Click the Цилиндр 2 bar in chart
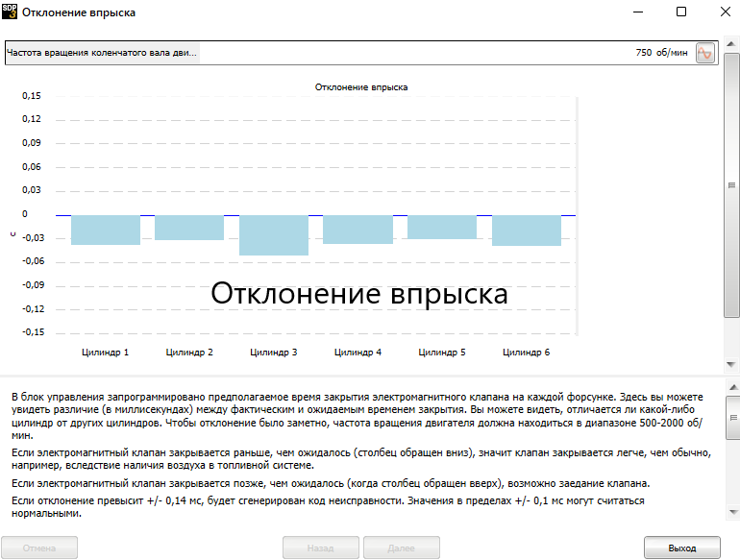The height and width of the screenshot is (560, 740). coord(189,228)
